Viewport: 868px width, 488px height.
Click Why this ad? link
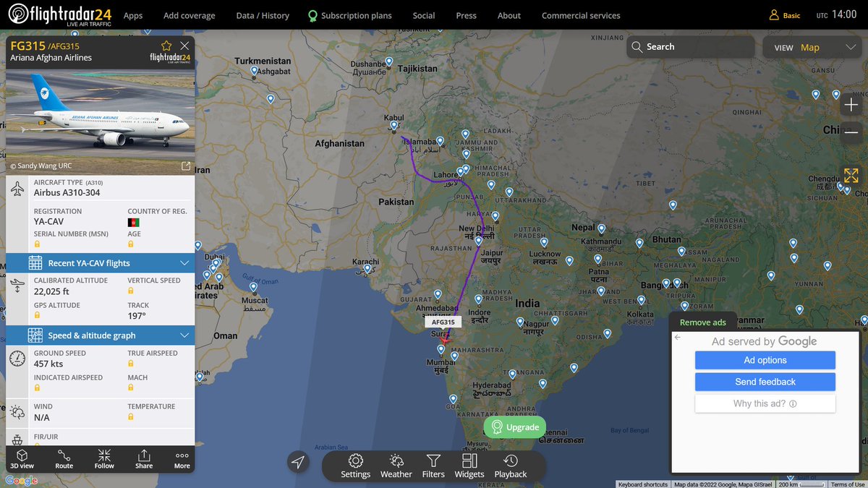tap(765, 403)
